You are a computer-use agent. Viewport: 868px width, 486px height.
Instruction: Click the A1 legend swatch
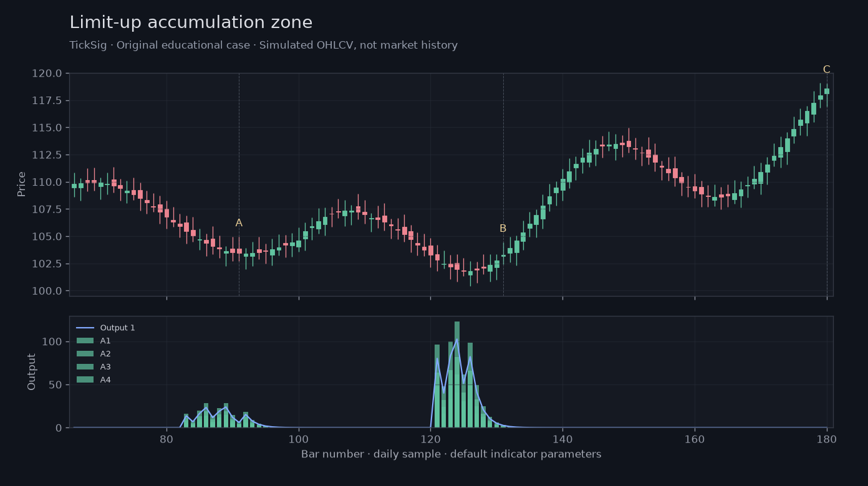pyautogui.click(x=85, y=341)
